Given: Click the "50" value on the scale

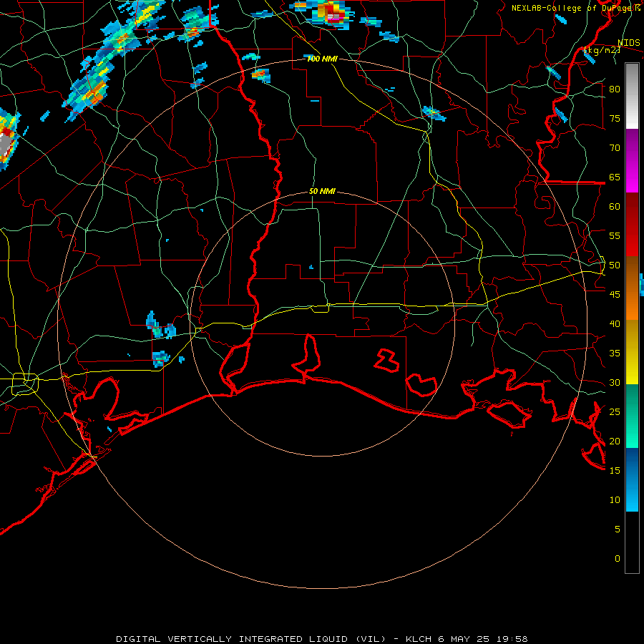Looking at the screenshot, I should 615,265.
